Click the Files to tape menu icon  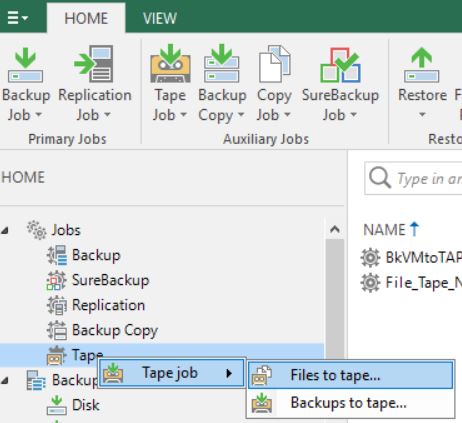click(x=262, y=376)
